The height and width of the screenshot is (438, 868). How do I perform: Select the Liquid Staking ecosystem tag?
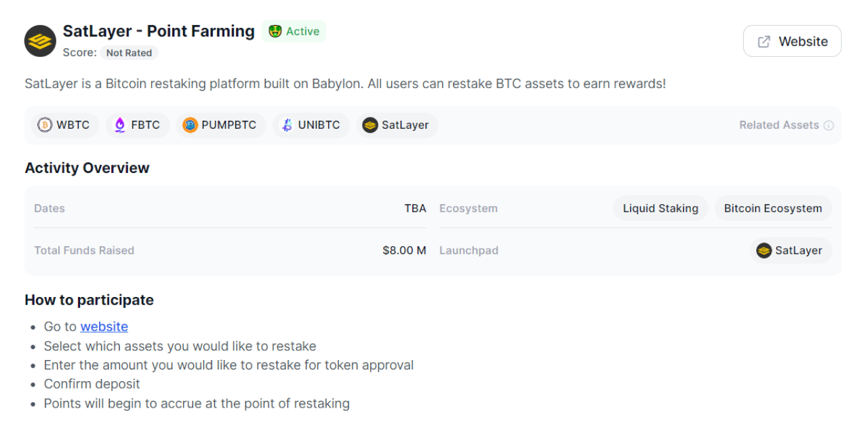point(660,208)
